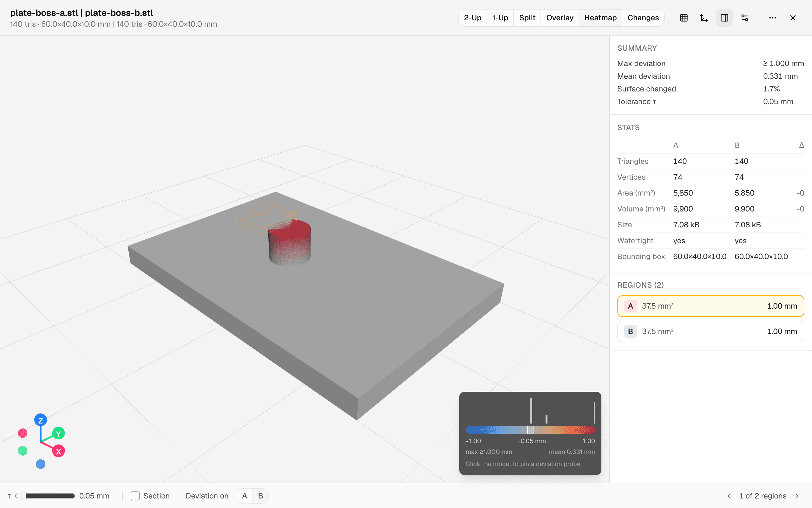Switch to 1-Up view mode
812x508 pixels.
[500, 18]
